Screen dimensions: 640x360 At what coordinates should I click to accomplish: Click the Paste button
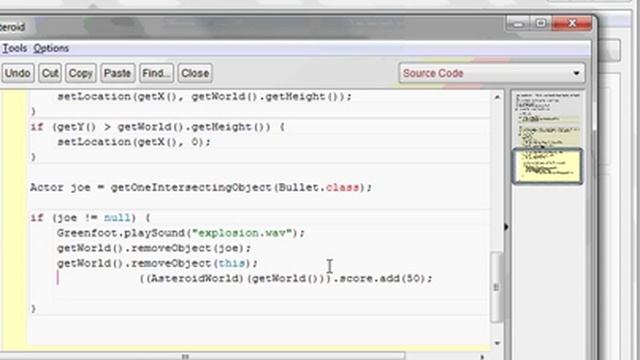click(118, 73)
